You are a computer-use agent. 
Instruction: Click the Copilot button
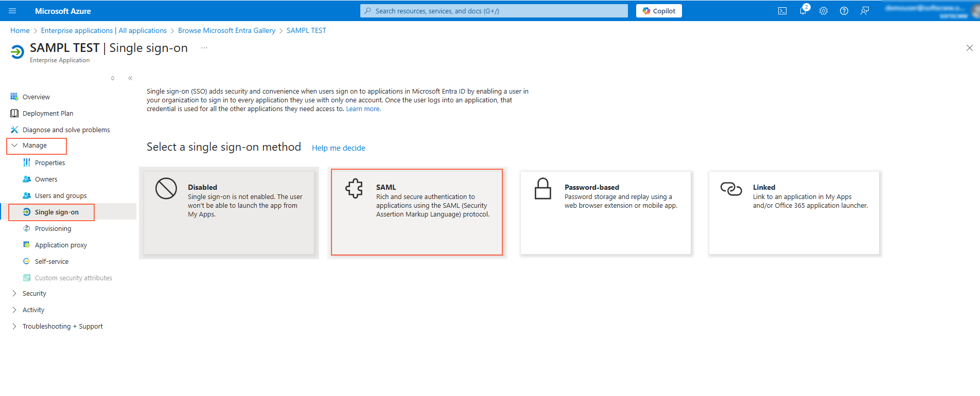point(659,11)
